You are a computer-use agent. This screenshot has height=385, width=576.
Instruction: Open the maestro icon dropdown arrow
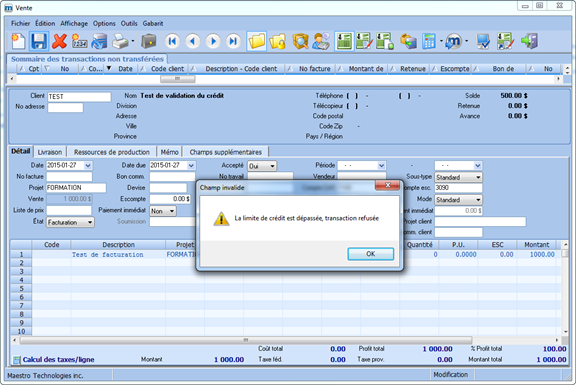coord(467,41)
